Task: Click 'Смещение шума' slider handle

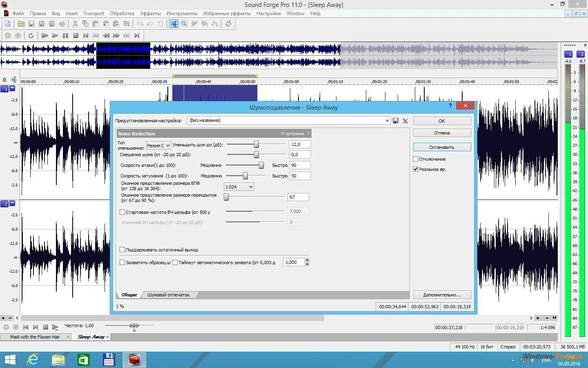Action: pos(256,155)
